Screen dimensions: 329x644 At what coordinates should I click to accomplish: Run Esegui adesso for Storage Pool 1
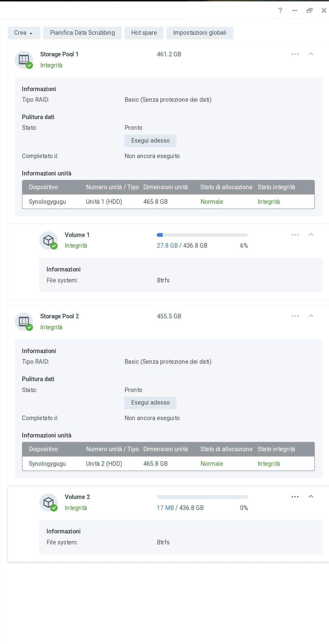click(x=150, y=141)
